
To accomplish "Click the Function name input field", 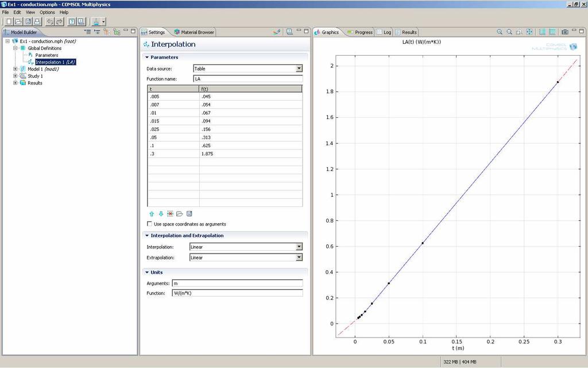I will pos(248,79).
